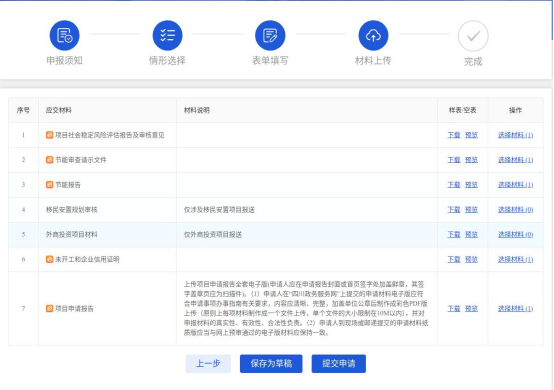
Task: Click the 表单填写 form step icon
Action: coord(270,35)
